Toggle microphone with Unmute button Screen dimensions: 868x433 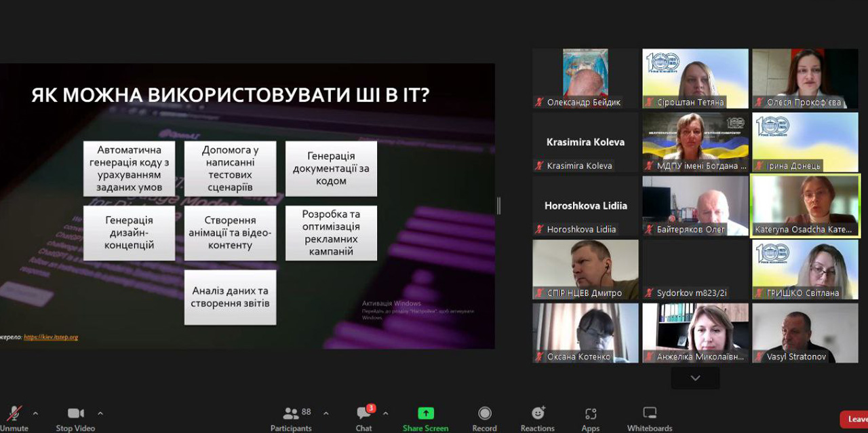(14, 417)
